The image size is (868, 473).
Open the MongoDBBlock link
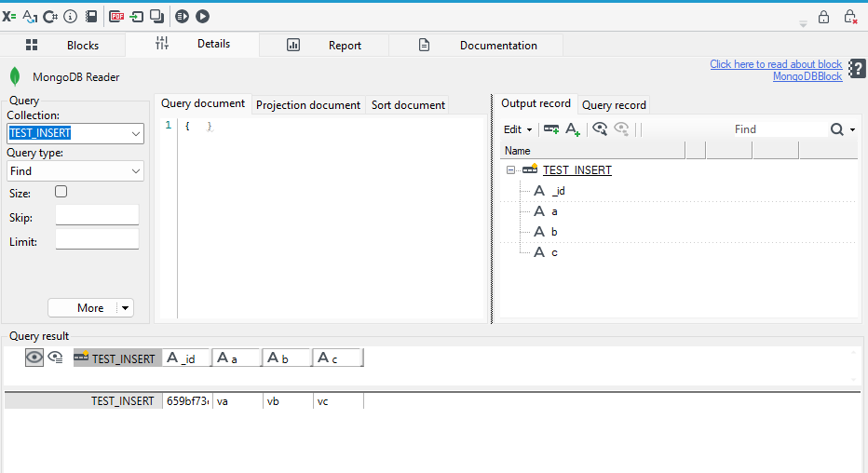click(807, 76)
